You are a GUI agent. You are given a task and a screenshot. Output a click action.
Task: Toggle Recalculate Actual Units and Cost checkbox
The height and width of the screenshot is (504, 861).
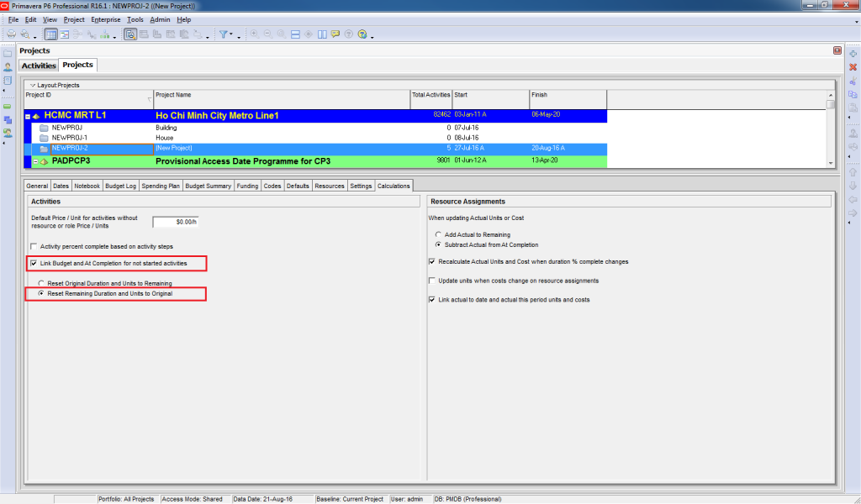pos(432,261)
